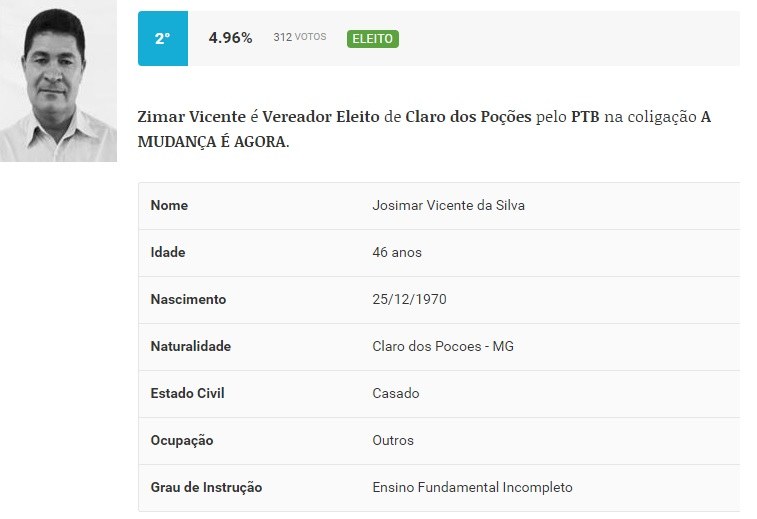Select the Ocupação row label
The image size is (757, 519).
[182, 441]
